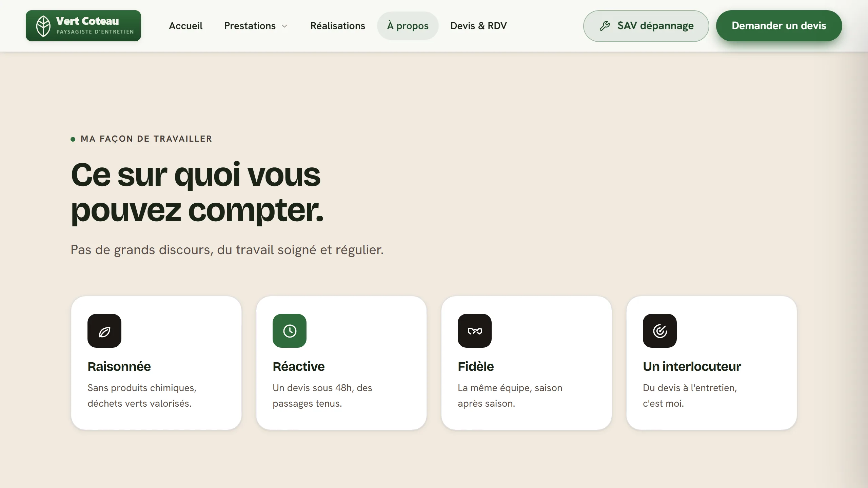Image resolution: width=868 pixels, height=488 pixels.
Task: Open the Réalisations menu item
Action: 338,26
